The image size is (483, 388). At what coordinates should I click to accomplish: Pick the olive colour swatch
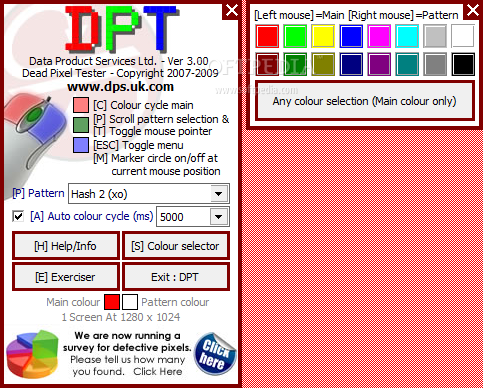(323, 64)
